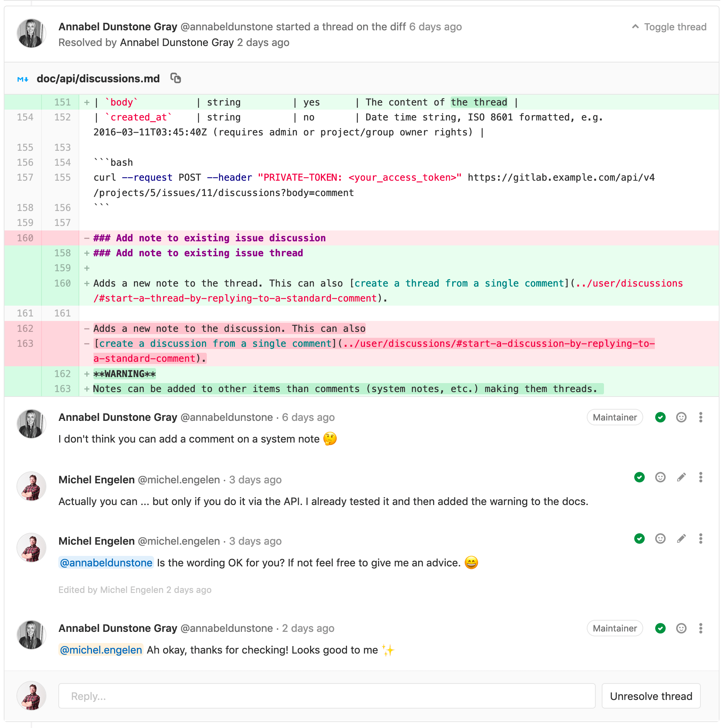
Task: Open more actions on Michel's wording OK comment
Action: (x=701, y=539)
